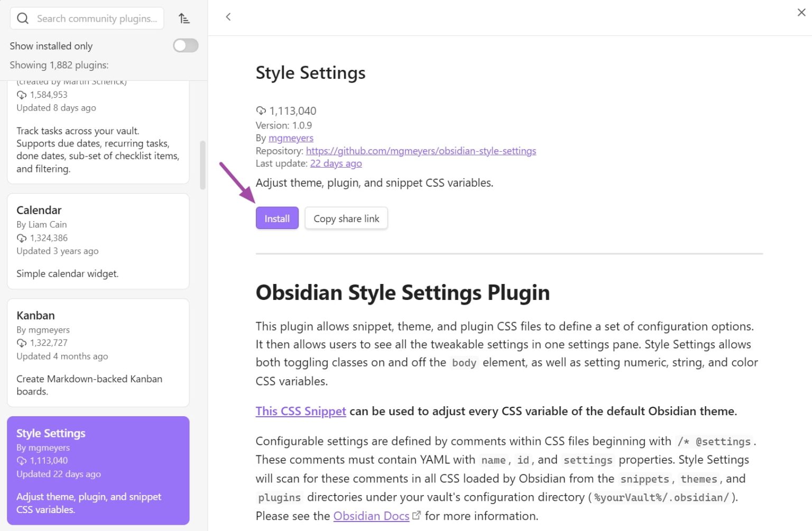
Task: Click the download icon beside 1,113,040
Action: point(261,111)
